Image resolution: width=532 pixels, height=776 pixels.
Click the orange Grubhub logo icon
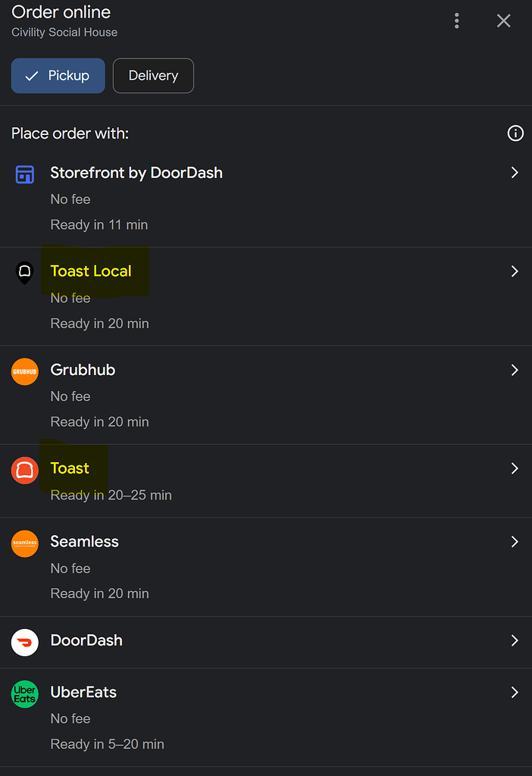(x=25, y=371)
